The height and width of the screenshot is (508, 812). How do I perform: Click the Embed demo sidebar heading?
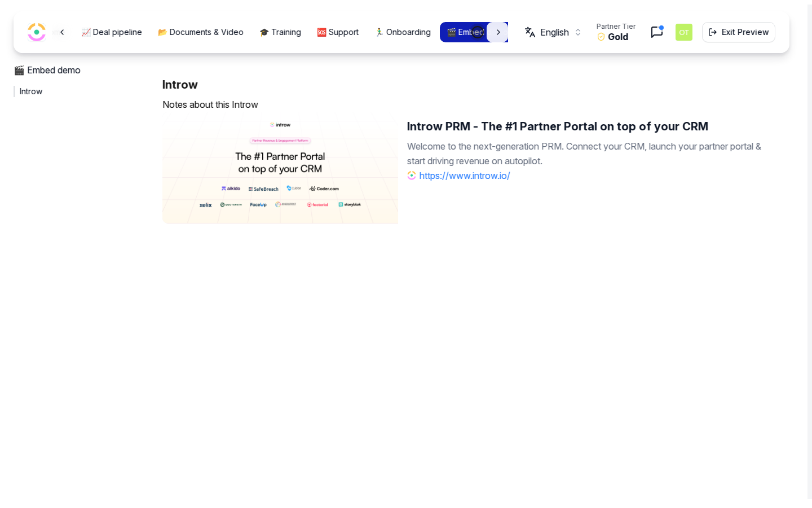[x=47, y=70]
